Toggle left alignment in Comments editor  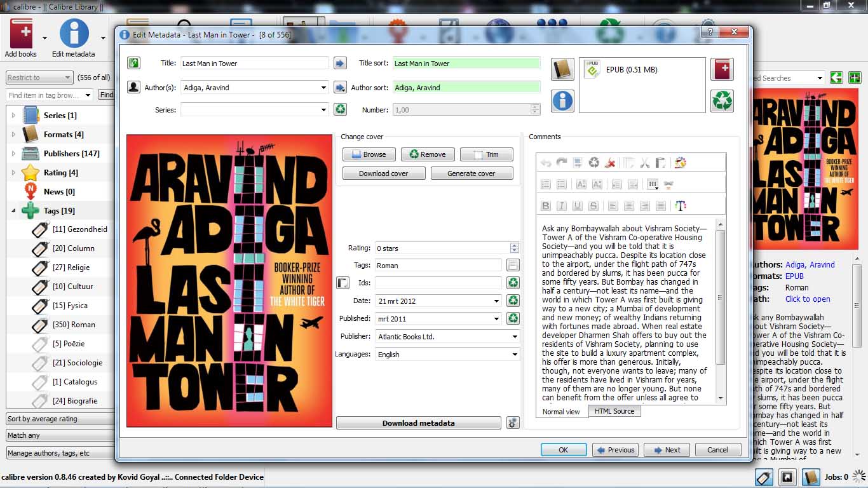613,205
